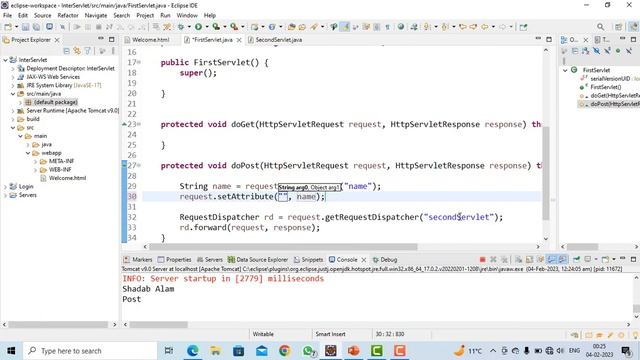Open the Markers tab
Image resolution: width=640 pixels, height=360 pixels.
point(138,260)
